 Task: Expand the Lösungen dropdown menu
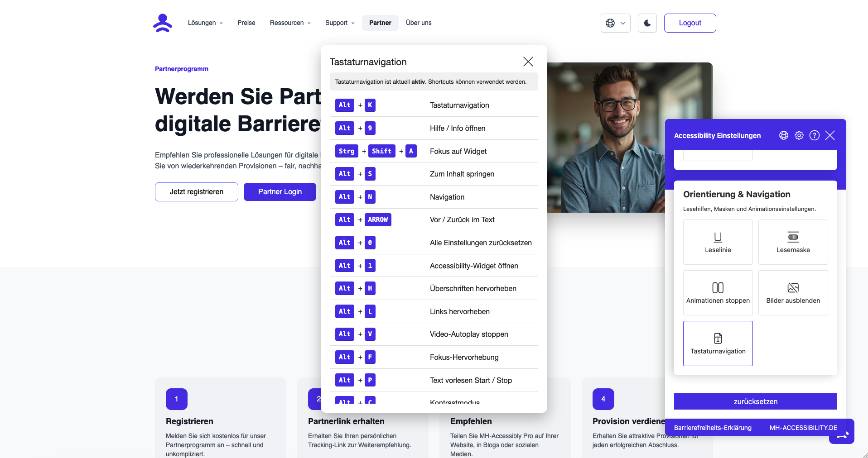(205, 23)
